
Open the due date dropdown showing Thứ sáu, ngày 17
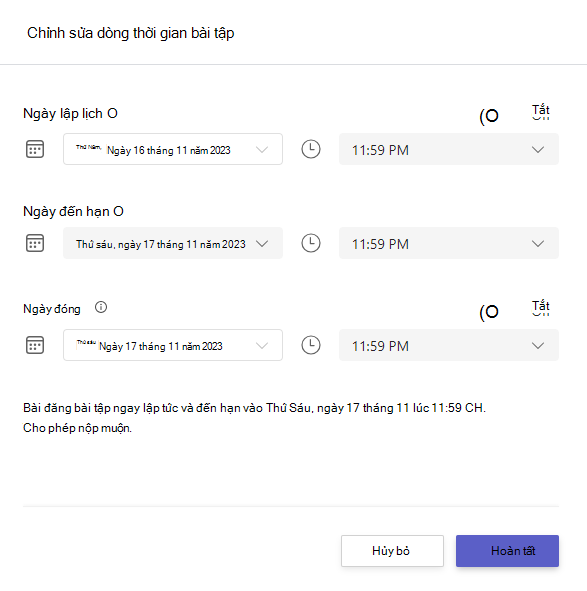(x=173, y=243)
